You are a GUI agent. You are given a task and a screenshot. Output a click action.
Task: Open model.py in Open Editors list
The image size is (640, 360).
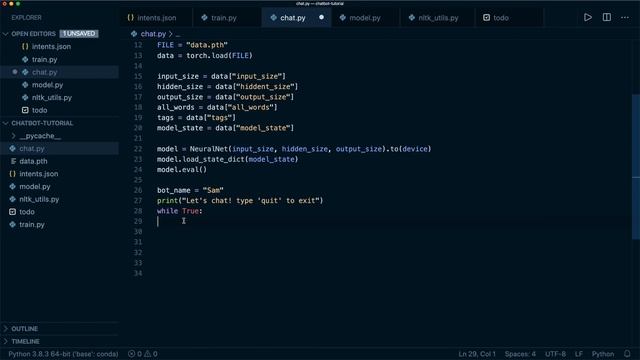[47, 84]
